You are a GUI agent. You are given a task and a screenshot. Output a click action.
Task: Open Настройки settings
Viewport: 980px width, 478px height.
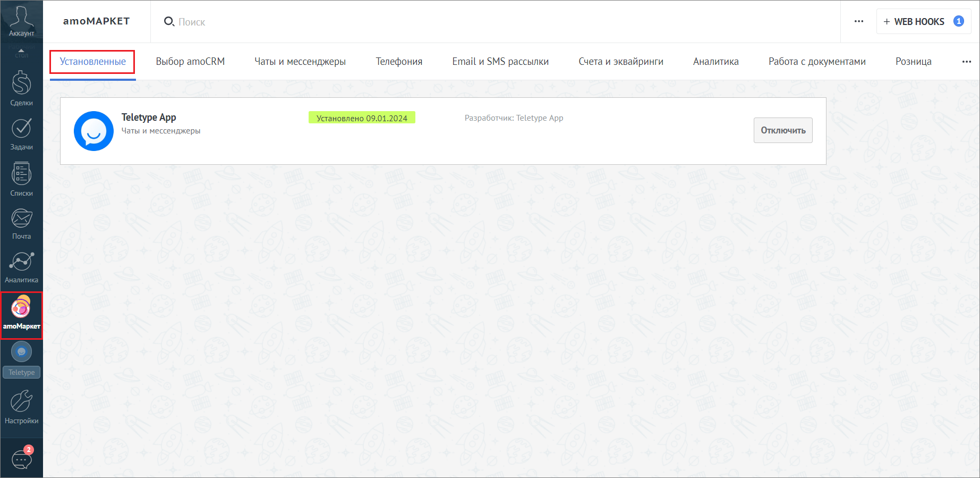click(x=21, y=407)
